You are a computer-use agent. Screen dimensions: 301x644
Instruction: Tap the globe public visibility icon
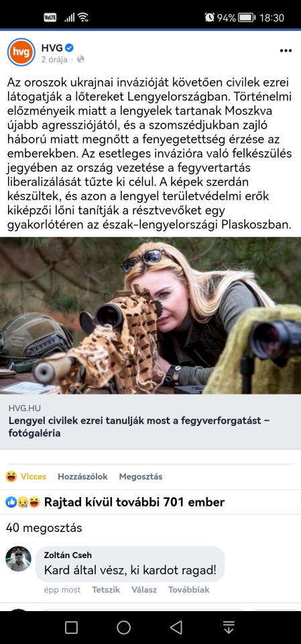80,60
